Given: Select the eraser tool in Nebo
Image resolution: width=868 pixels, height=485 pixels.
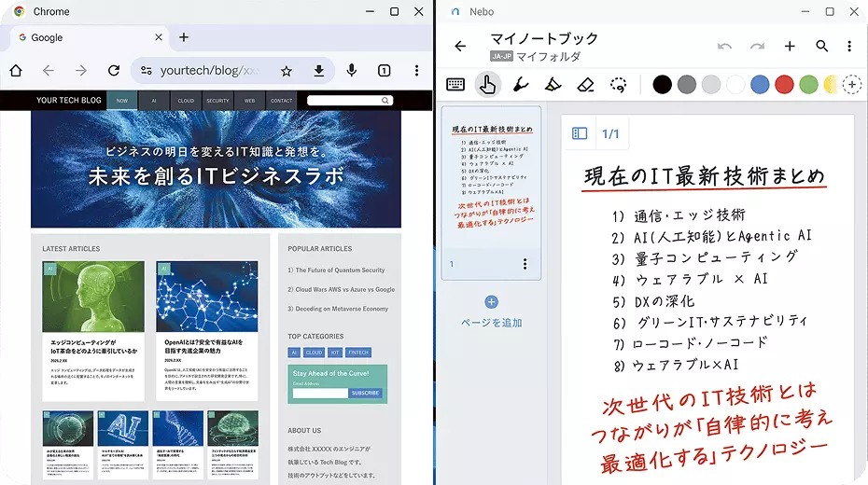Looking at the screenshot, I should 585,85.
